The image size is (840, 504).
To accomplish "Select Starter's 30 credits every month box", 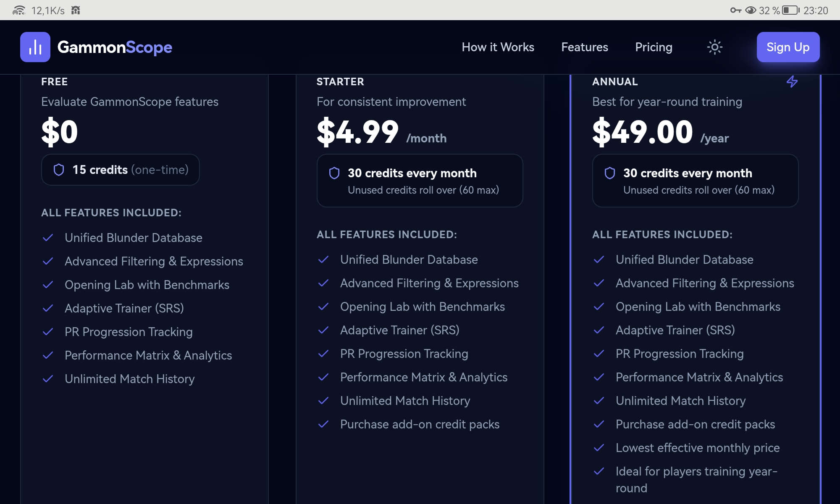I will pos(420,181).
